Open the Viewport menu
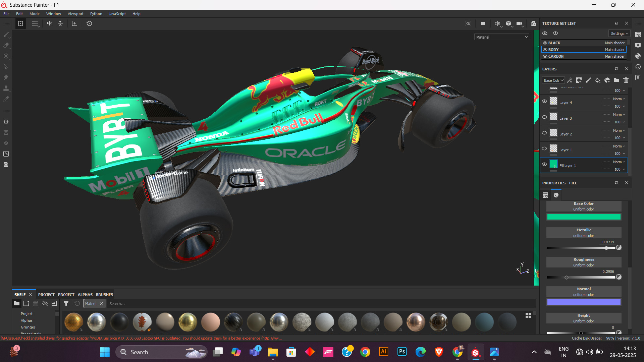The height and width of the screenshot is (362, 644). 75,14
